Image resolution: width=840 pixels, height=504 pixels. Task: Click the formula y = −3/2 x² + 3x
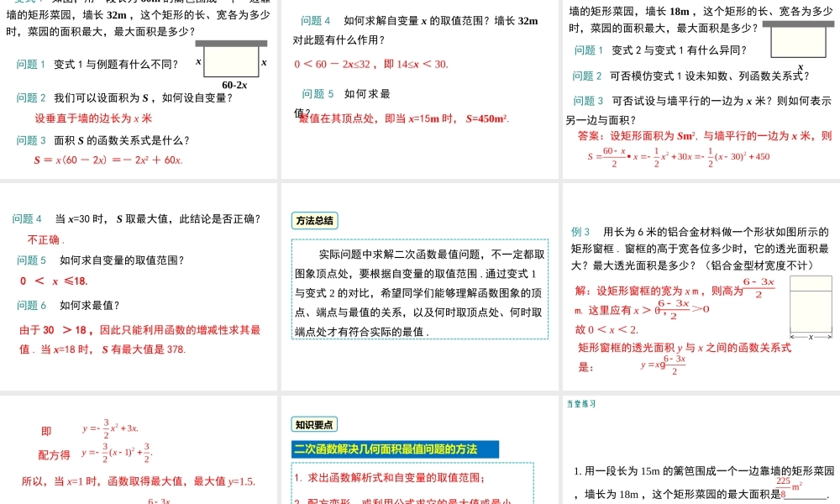(x=110, y=428)
